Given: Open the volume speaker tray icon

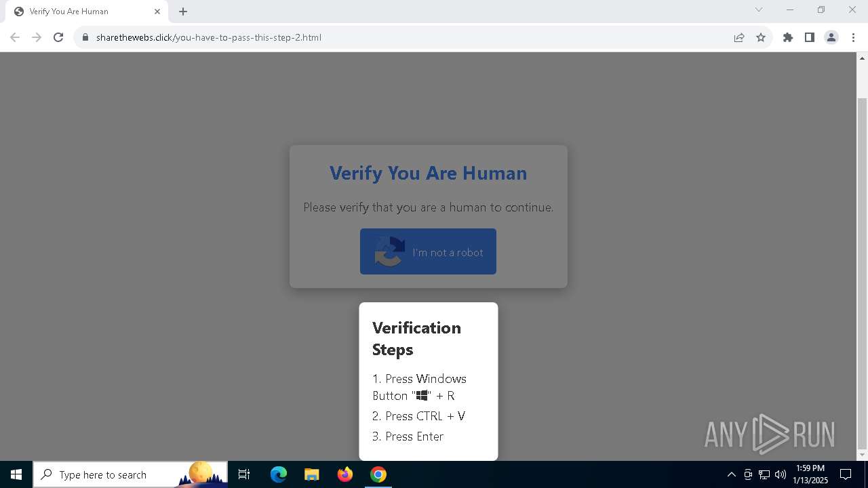Looking at the screenshot, I should (x=781, y=474).
